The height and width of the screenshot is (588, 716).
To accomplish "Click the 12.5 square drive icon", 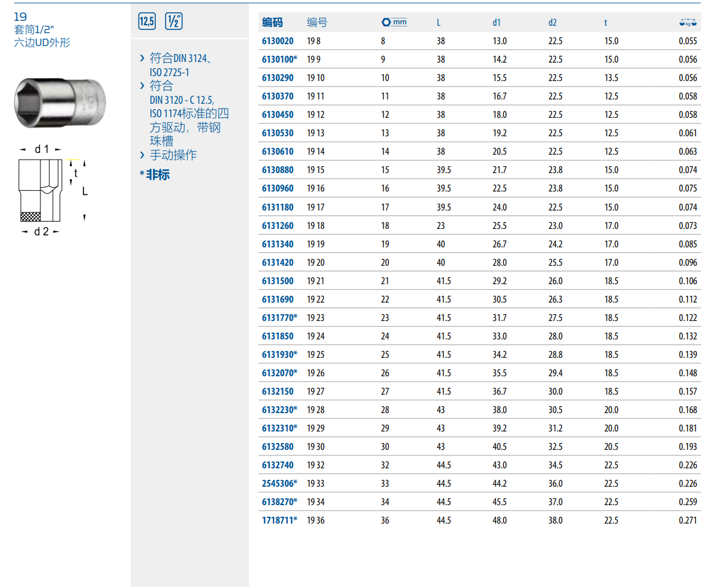I will click(147, 22).
